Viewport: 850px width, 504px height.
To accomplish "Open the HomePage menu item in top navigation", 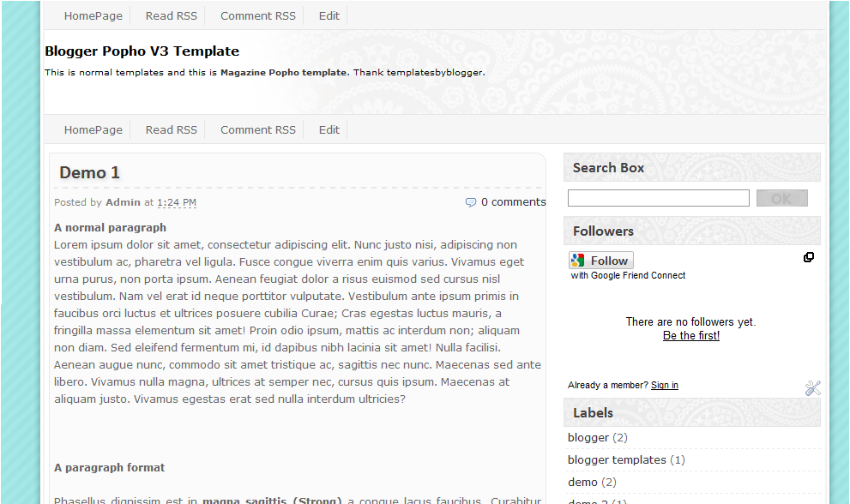I will [93, 15].
